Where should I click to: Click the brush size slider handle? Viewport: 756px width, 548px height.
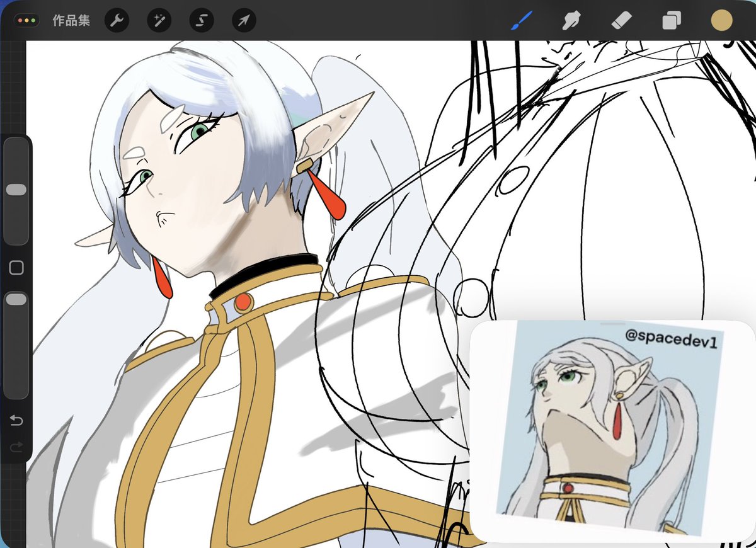click(x=16, y=190)
